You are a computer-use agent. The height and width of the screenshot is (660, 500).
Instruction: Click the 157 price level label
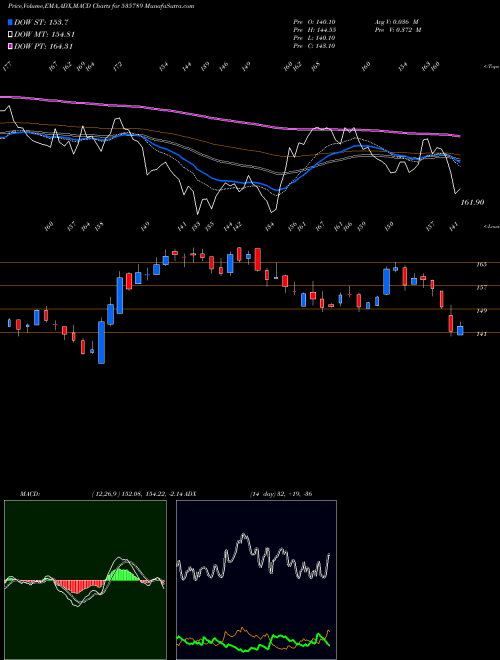[481, 287]
